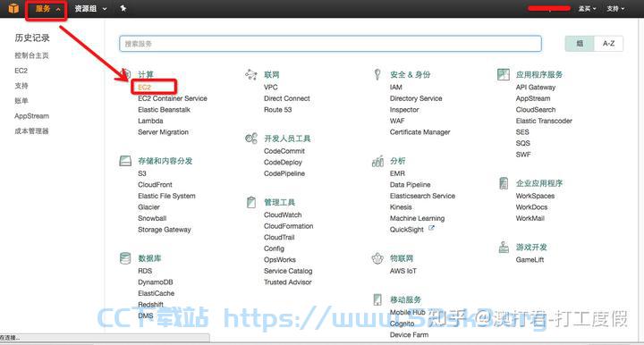Click the Mobile Services (移动服务) icon

377,299
